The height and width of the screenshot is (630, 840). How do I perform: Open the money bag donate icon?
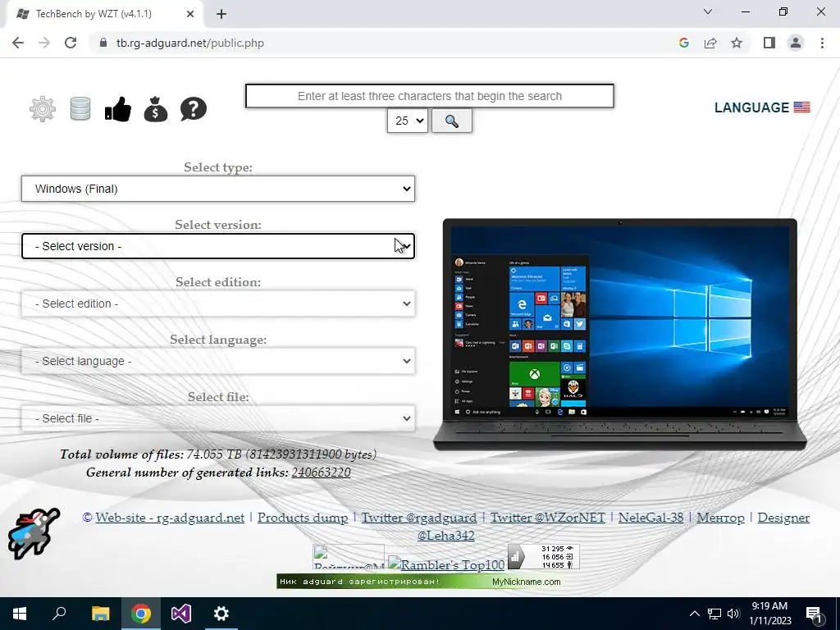[156, 109]
